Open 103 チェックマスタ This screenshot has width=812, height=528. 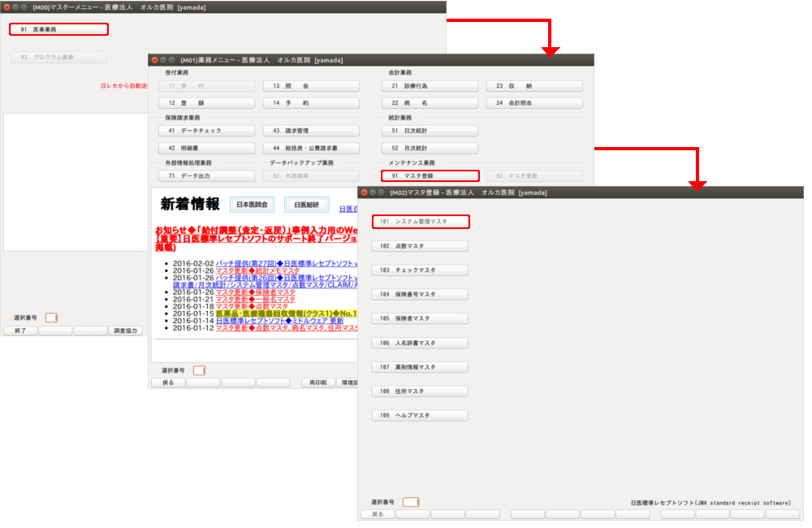(420, 270)
